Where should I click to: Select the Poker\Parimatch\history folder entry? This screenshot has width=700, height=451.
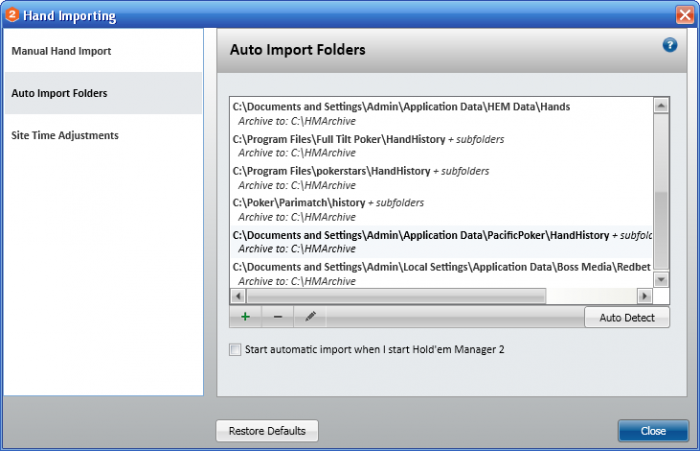point(299,203)
